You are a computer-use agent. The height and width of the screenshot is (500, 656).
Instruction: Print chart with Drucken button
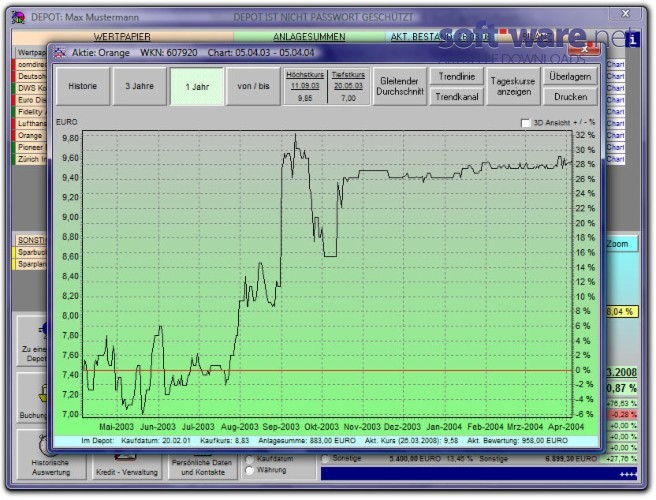point(570,97)
